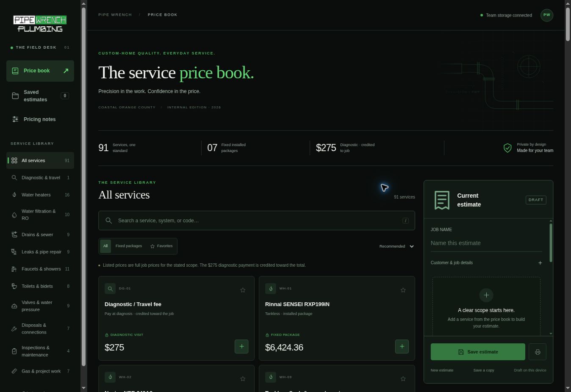Image resolution: width=571 pixels, height=392 pixels.
Task: Click the Save estimate button
Action: [478, 352]
